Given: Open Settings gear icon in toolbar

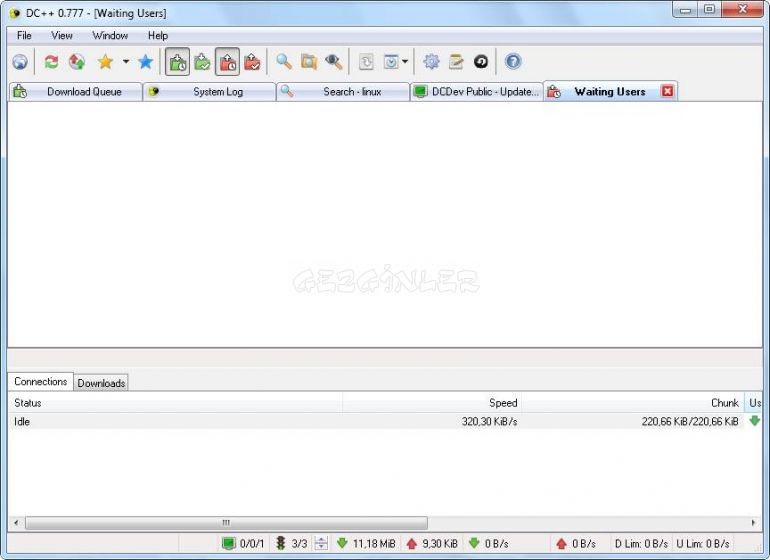Looking at the screenshot, I should click(431, 62).
